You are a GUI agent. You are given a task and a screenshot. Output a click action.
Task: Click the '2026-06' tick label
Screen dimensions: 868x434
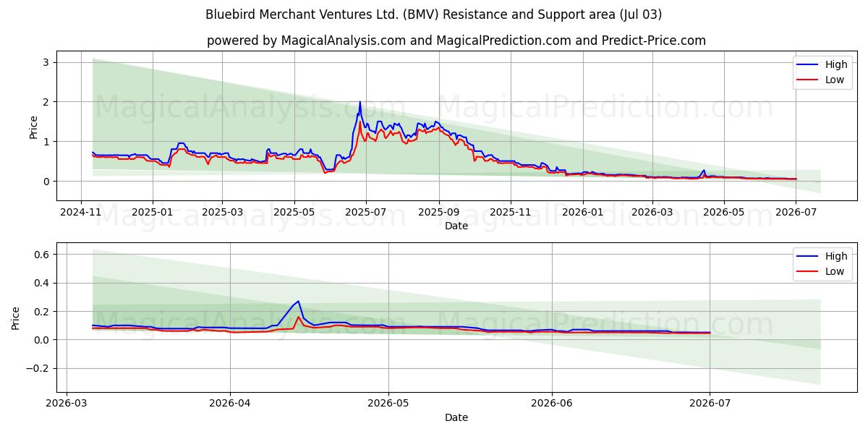pyautogui.click(x=552, y=404)
